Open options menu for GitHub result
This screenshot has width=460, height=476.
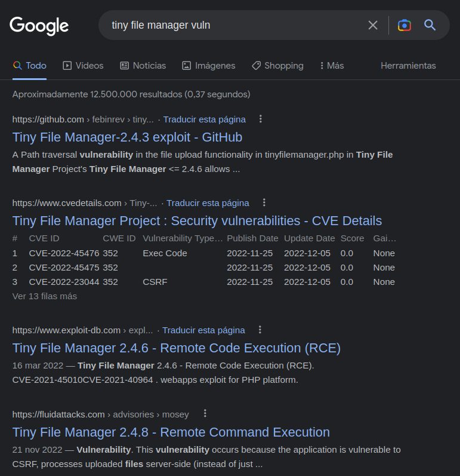pyautogui.click(x=261, y=119)
